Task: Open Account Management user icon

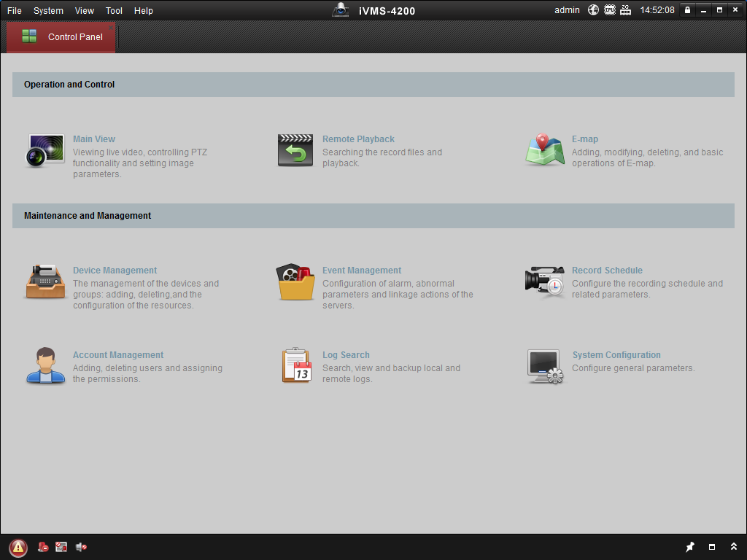Action: [46, 365]
